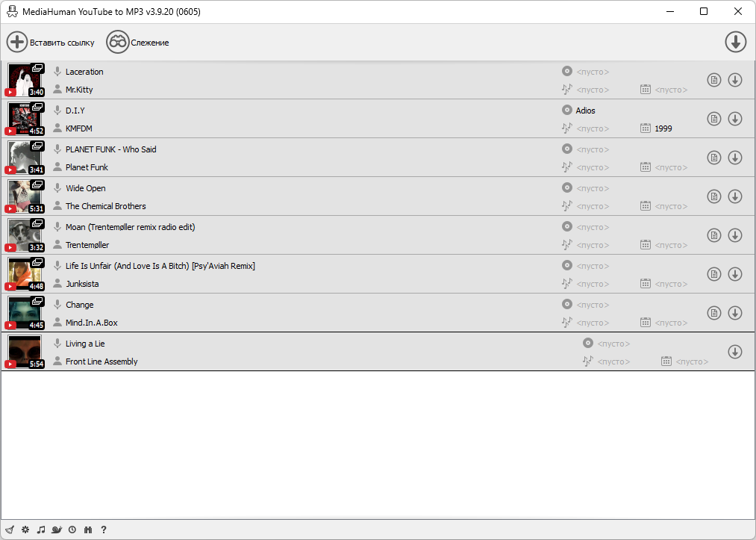The image size is (756, 540).
Task: Edit the title field Laceration
Action: tap(84, 72)
